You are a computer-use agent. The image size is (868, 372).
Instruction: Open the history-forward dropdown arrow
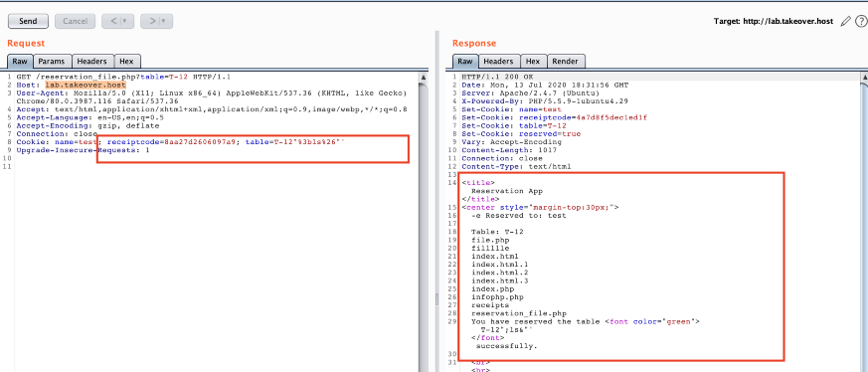[165, 21]
